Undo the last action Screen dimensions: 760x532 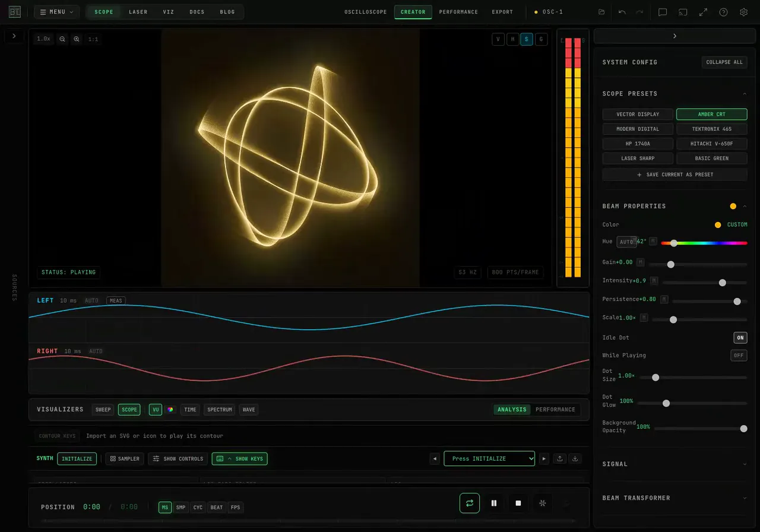(x=622, y=12)
